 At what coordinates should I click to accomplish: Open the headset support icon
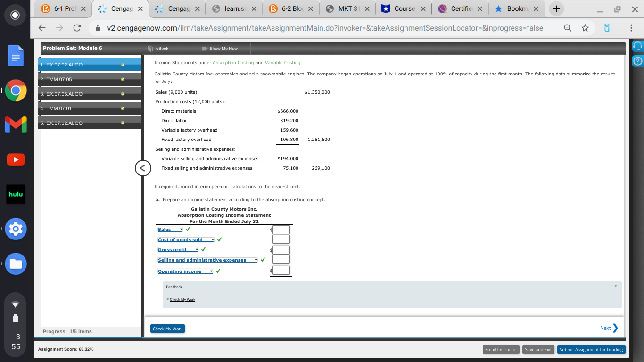tap(638, 47)
